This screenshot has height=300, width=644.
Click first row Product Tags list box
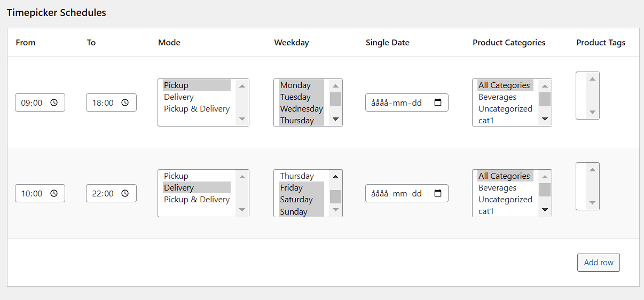[x=581, y=96]
